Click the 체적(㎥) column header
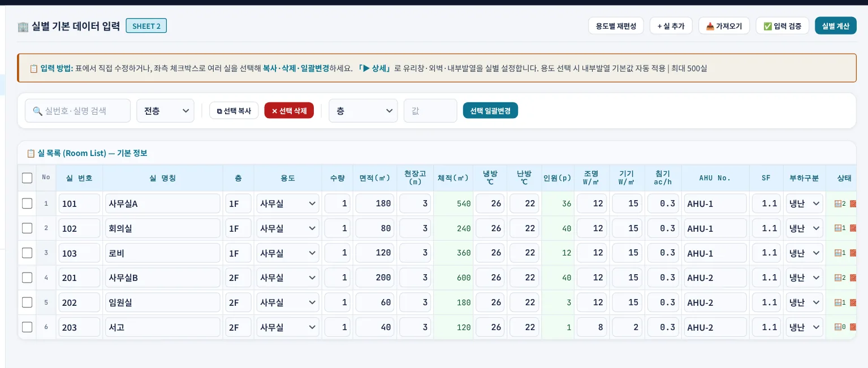This screenshot has height=368, width=868. click(x=453, y=178)
